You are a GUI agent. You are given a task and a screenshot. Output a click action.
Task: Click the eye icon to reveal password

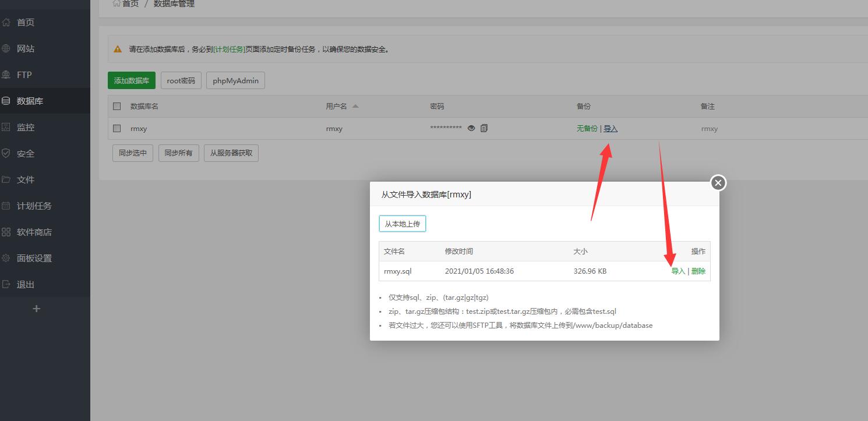point(471,128)
